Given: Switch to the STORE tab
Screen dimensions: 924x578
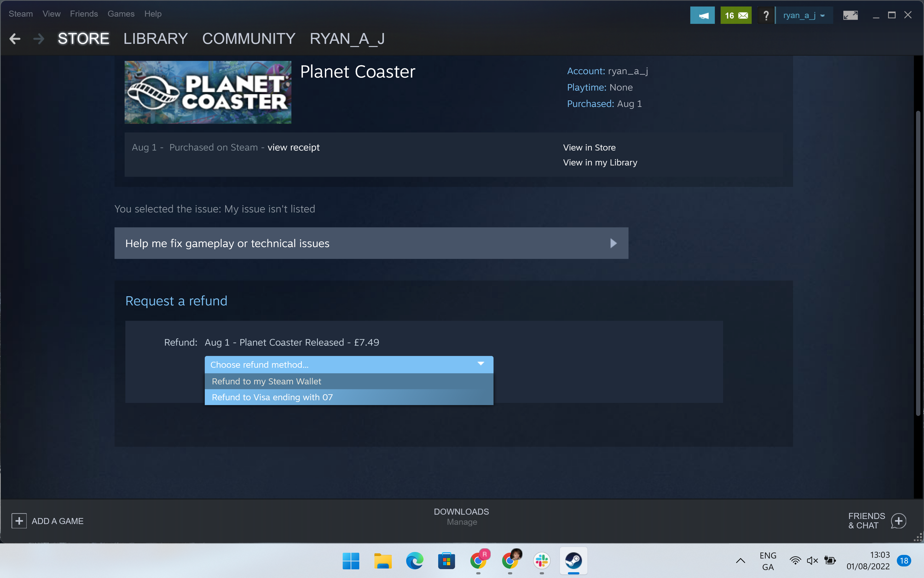Looking at the screenshot, I should click(x=83, y=39).
